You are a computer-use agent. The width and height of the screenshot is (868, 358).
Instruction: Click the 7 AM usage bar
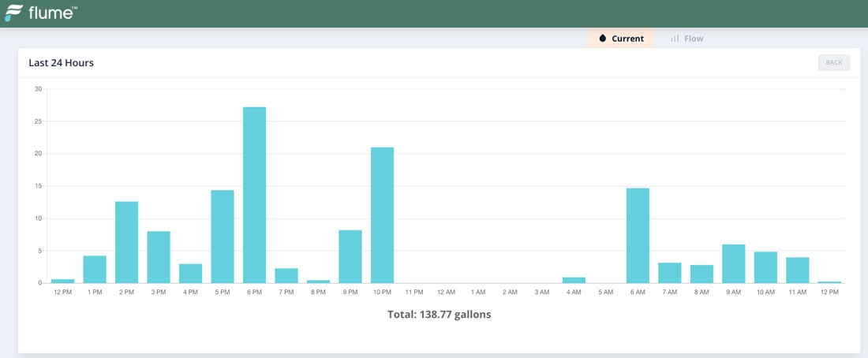[x=669, y=273]
